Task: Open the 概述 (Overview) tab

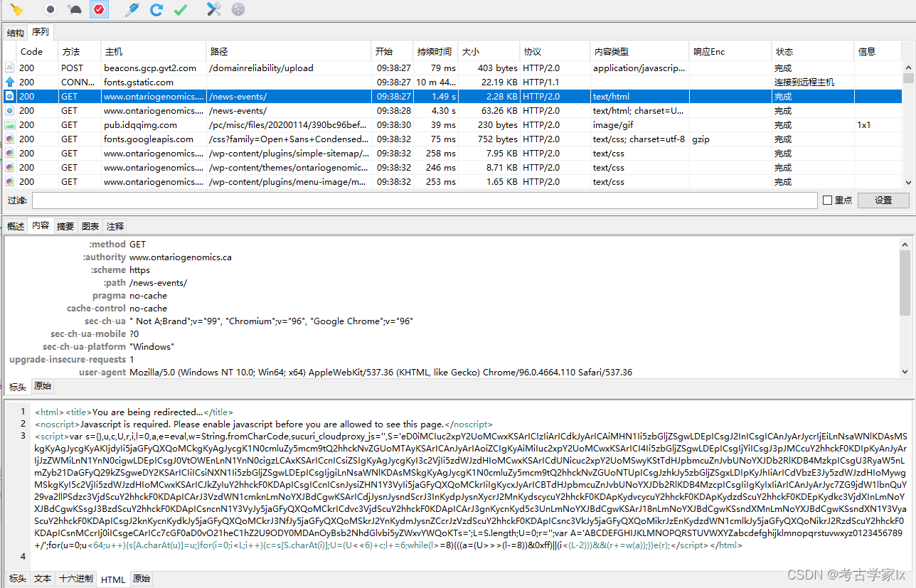Action: coord(15,226)
